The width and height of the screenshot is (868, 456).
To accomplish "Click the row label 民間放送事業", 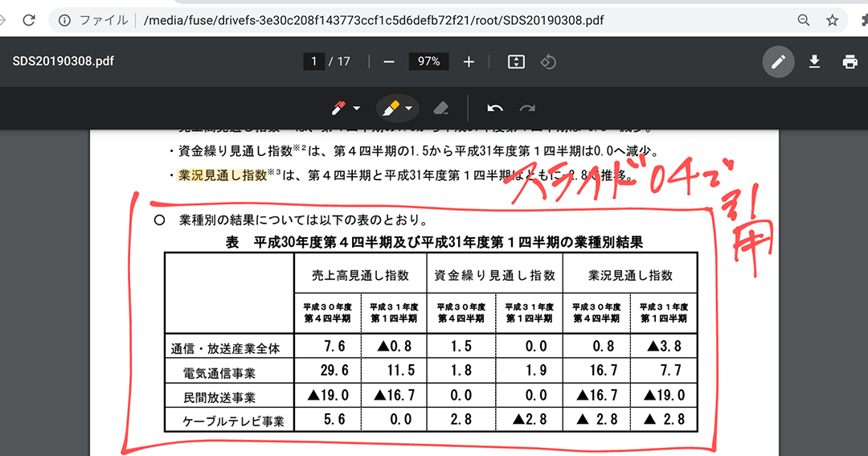I will [219, 397].
